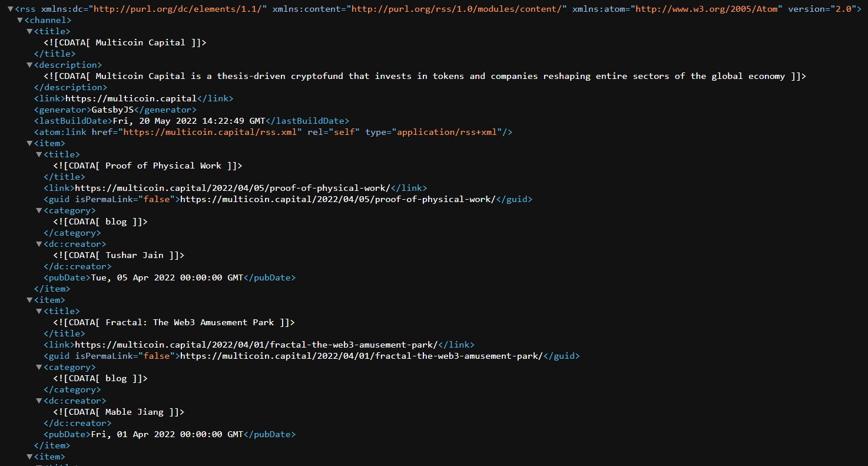Collapse the rss root element
Screen dimensions: 868x466
coord(11,9)
